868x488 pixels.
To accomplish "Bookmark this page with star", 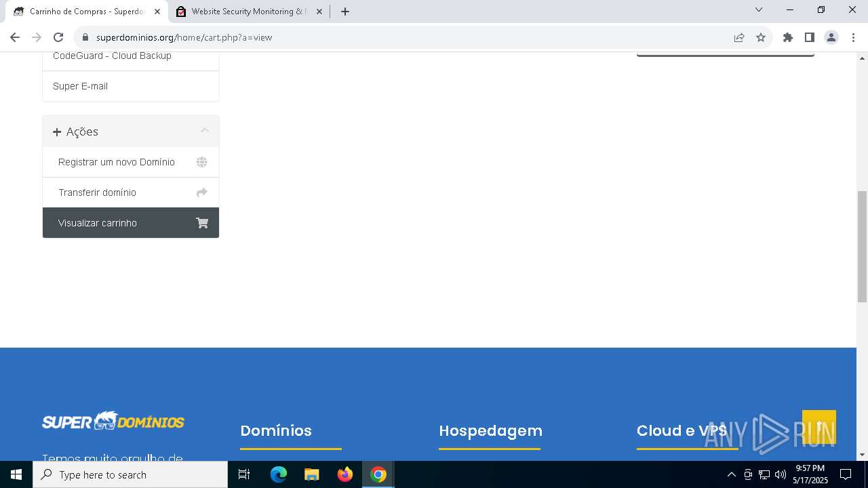I will (x=761, y=37).
